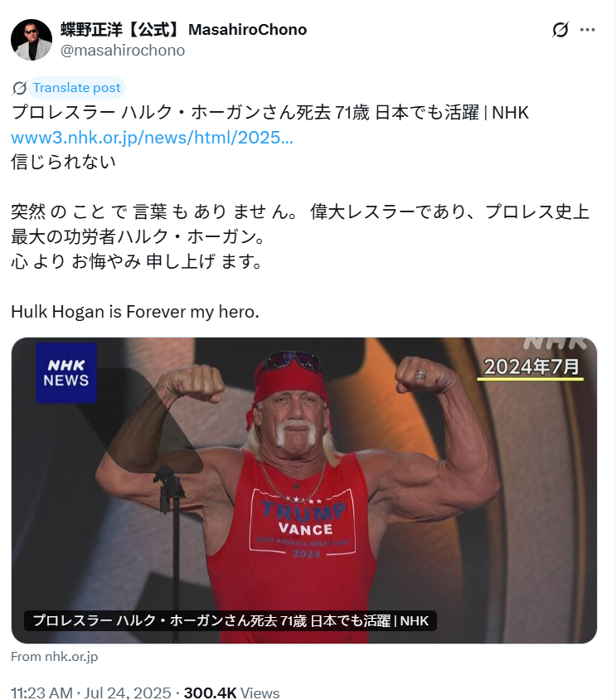Click the Translate post button
Viewport: 616px width, 700px height.
coord(76,88)
